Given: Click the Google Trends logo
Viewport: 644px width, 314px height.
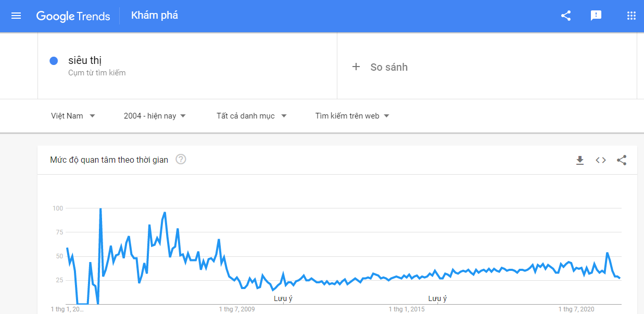Looking at the screenshot, I should [73, 16].
